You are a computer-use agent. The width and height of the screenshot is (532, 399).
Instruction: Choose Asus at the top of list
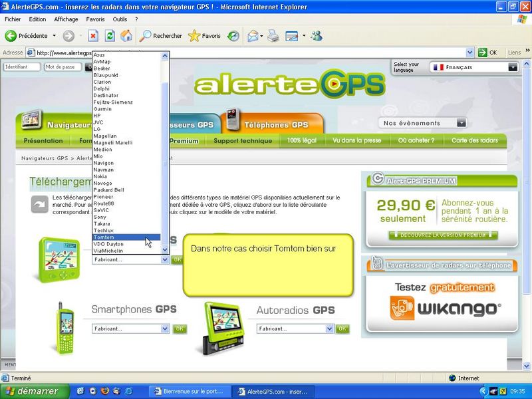coord(126,55)
